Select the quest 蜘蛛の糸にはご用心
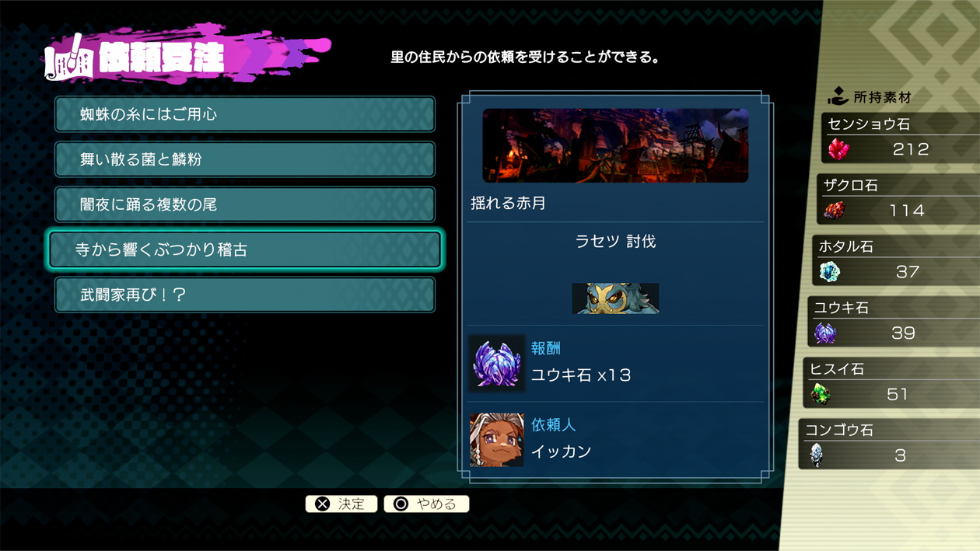The image size is (980, 551). [x=245, y=114]
